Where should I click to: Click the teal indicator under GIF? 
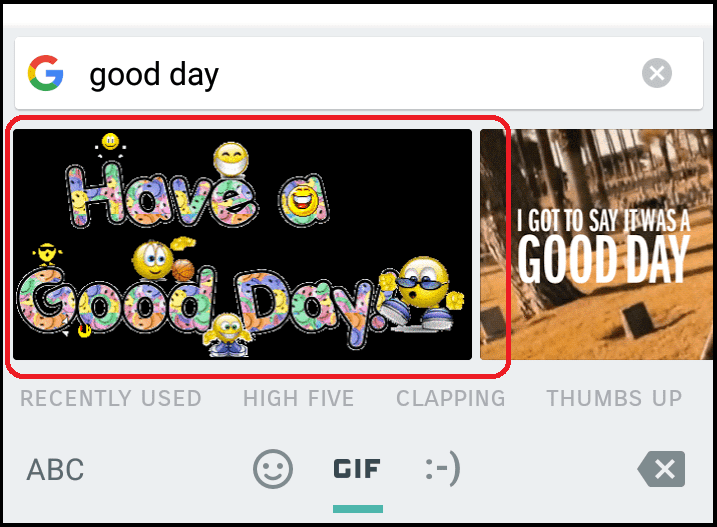click(358, 509)
